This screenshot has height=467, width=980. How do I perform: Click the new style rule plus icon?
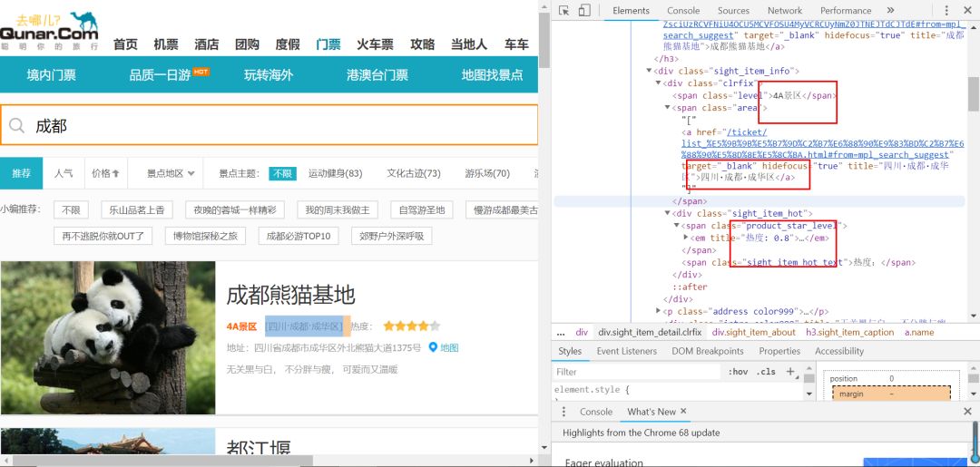tap(790, 371)
